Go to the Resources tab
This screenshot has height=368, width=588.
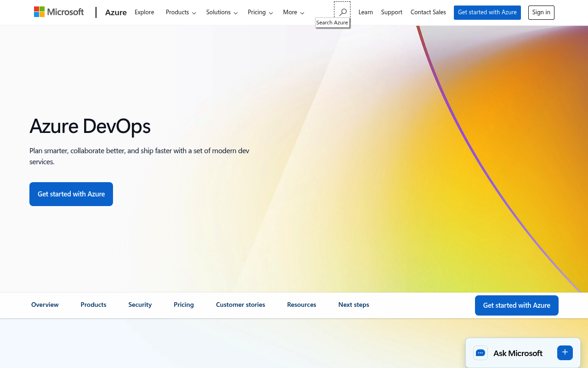point(301,305)
